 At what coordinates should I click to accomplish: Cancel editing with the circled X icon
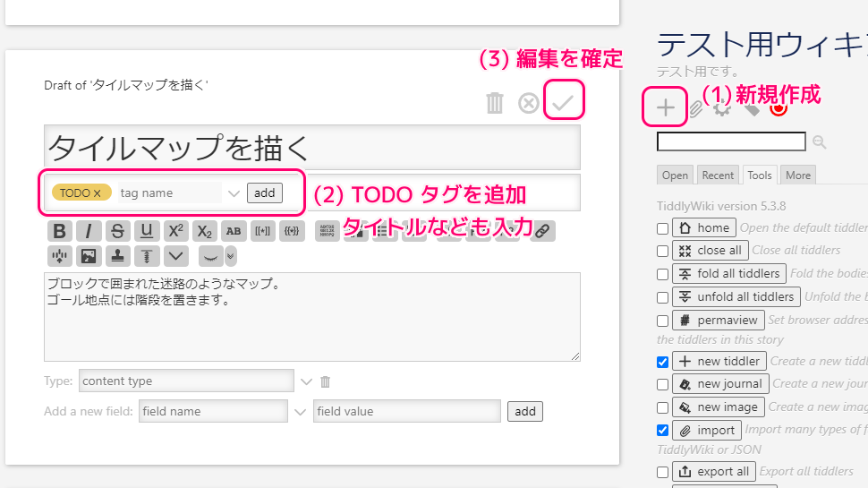tap(529, 103)
